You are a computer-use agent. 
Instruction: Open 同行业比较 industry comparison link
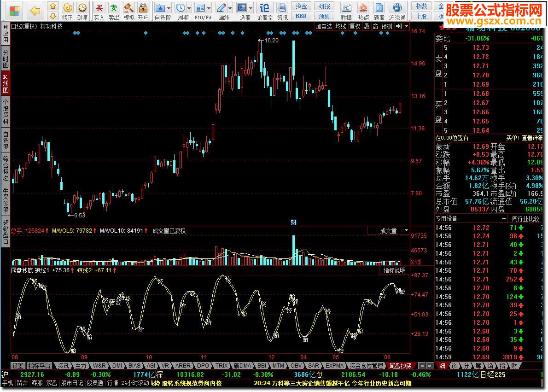525,218
